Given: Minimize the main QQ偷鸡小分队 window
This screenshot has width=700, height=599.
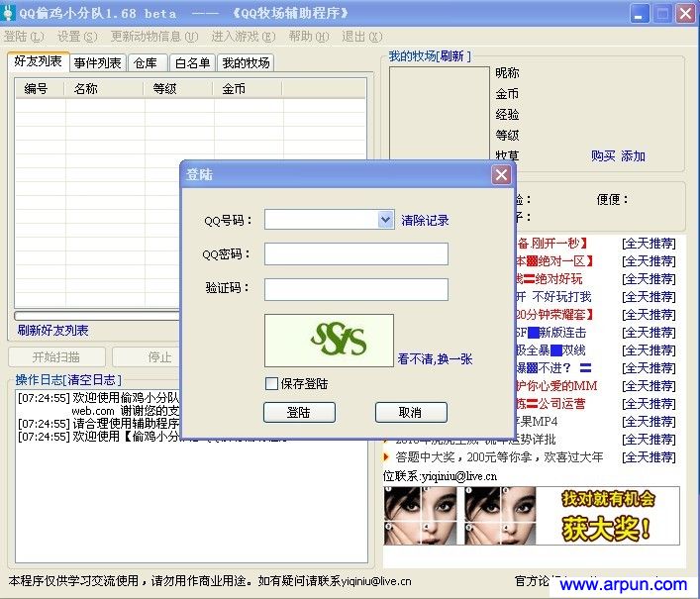Looking at the screenshot, I should (640, 14).
